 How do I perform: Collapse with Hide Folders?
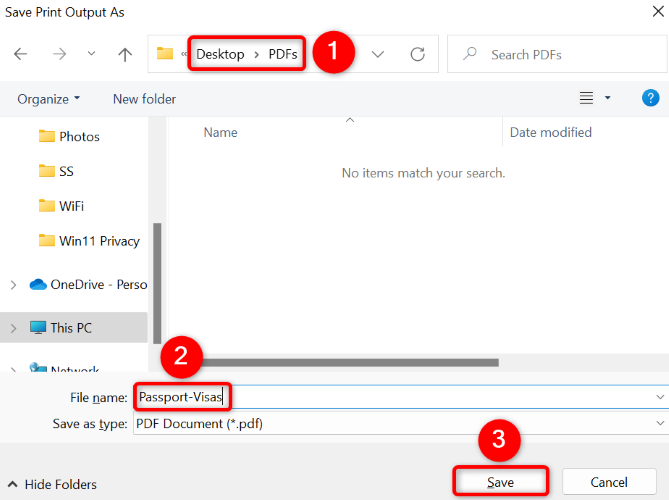coord(52,484)
